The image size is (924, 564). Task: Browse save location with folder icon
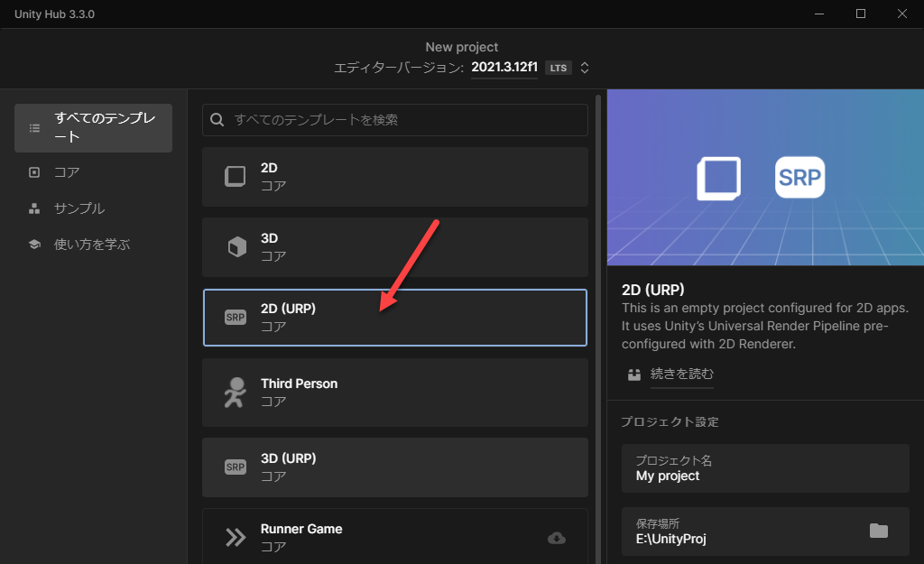878,531
